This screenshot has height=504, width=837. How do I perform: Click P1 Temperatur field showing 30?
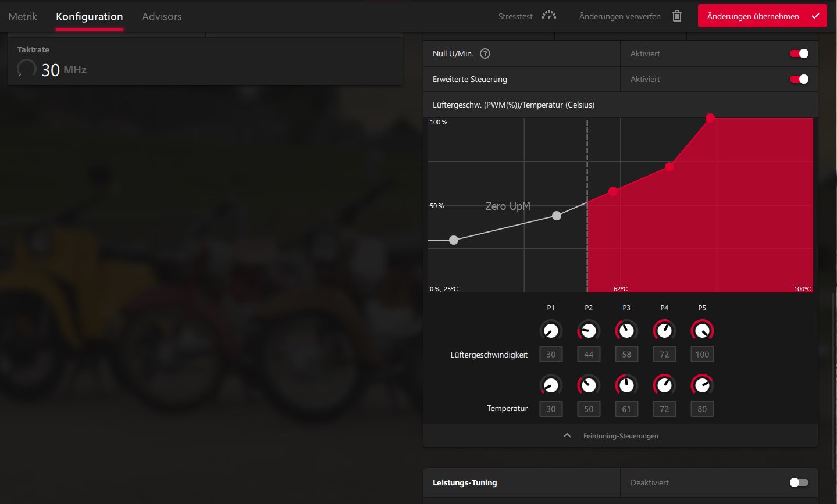(551, 409)
